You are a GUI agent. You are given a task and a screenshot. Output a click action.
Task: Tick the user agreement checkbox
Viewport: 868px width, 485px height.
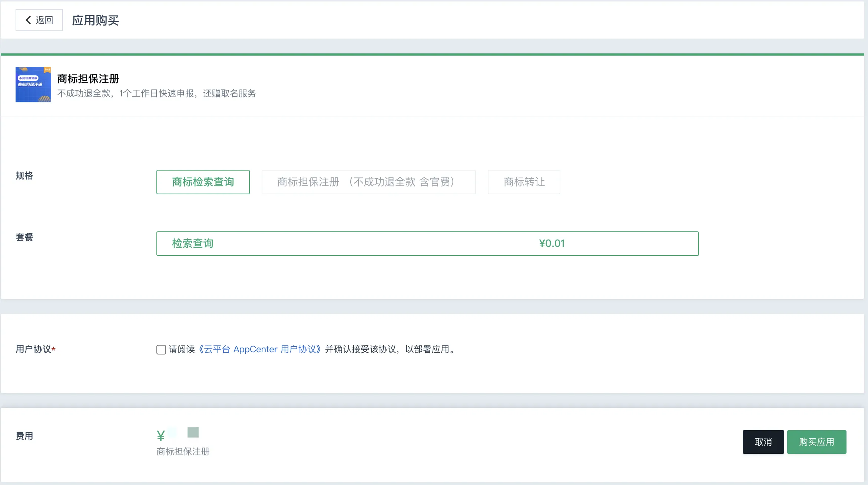coord(161,350)
